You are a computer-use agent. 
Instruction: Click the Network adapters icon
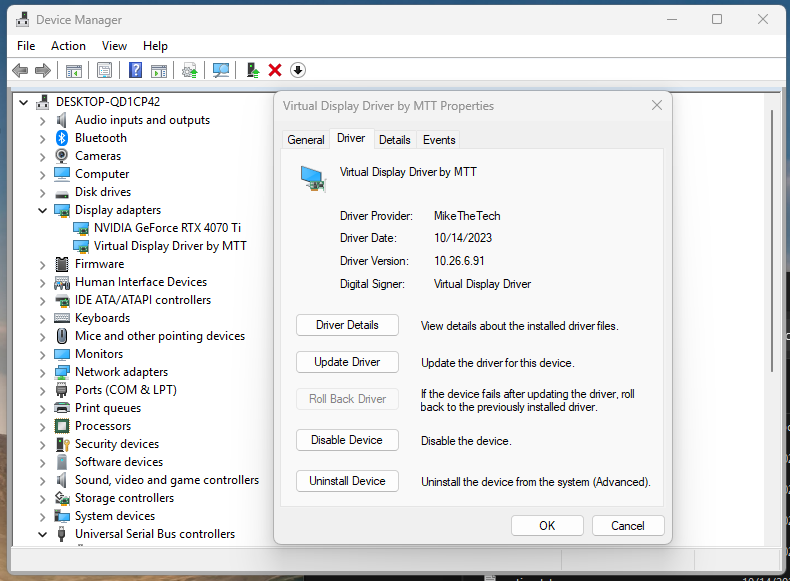click(61, 372)
